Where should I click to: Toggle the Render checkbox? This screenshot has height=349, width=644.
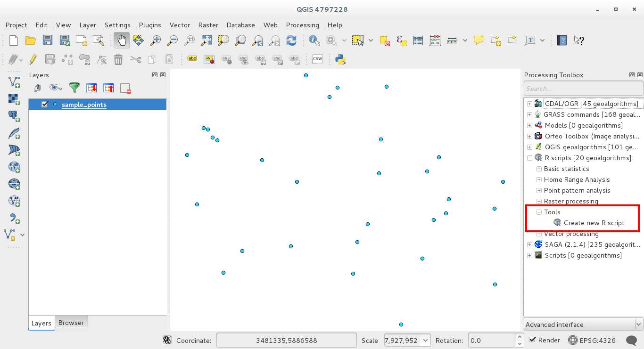pos(533,340)
